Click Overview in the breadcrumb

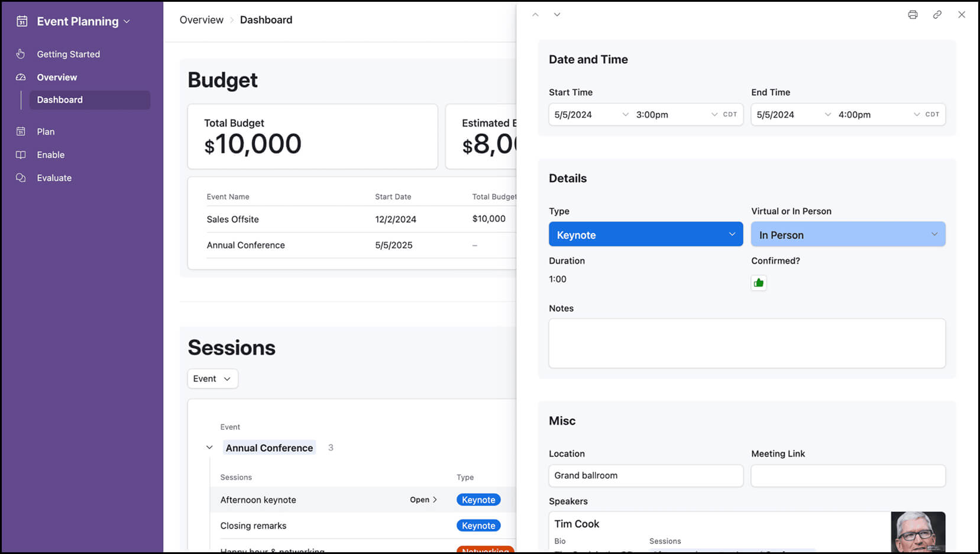tap(201, 20)
